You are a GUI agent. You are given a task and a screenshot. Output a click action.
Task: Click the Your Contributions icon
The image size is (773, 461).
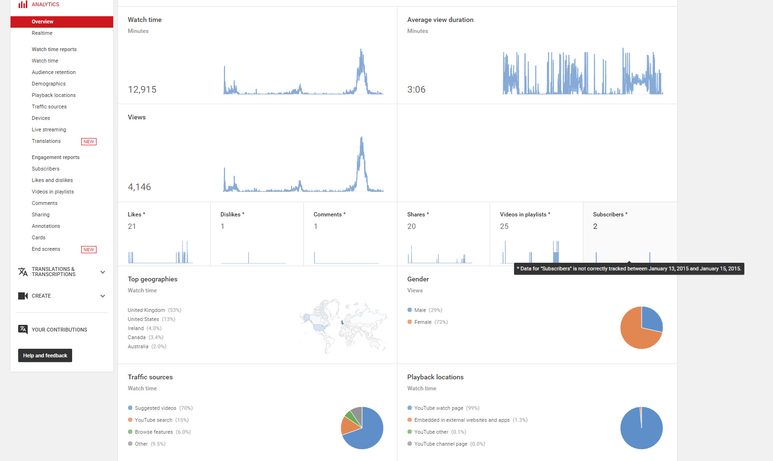tap(23, 329)
